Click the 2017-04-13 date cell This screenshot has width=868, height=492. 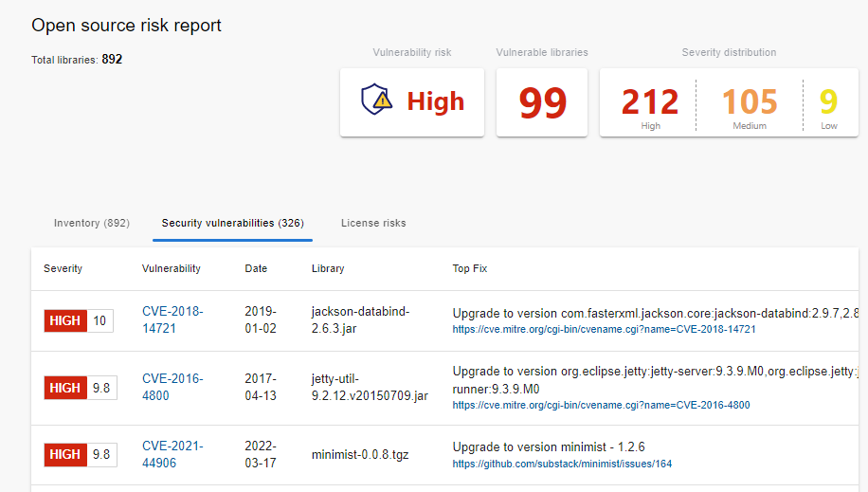pyautogui.click(x=261, y=387)
